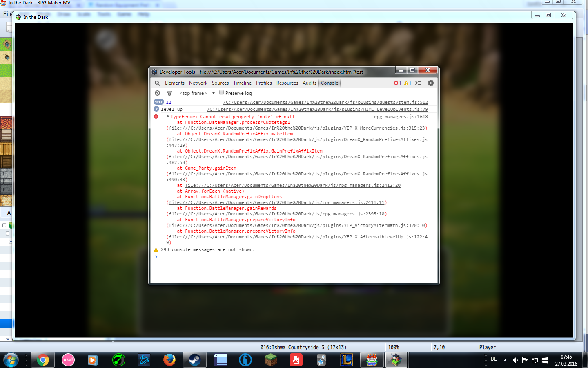Enable the Preserve log checkbox
Image resolution: width=588 pixels, height=368 pixels.
coord(222,92)
